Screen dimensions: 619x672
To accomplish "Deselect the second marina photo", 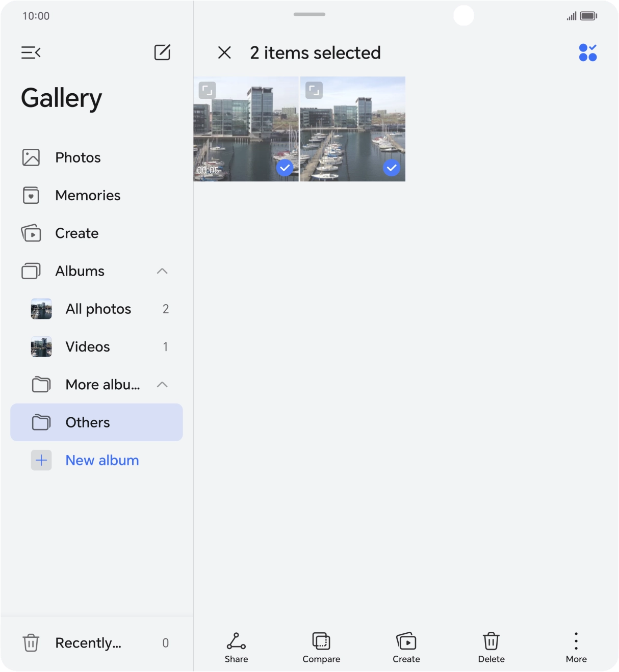I will (x=391, y=168).
